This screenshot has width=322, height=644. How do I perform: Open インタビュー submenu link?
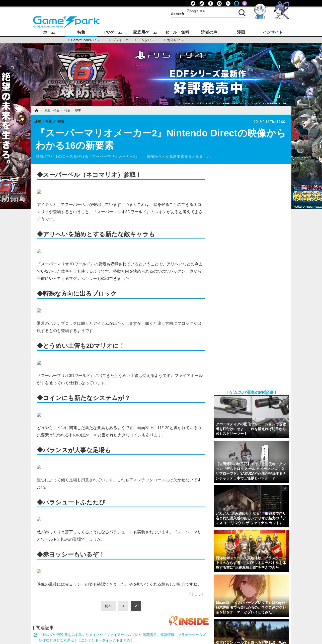148,40
